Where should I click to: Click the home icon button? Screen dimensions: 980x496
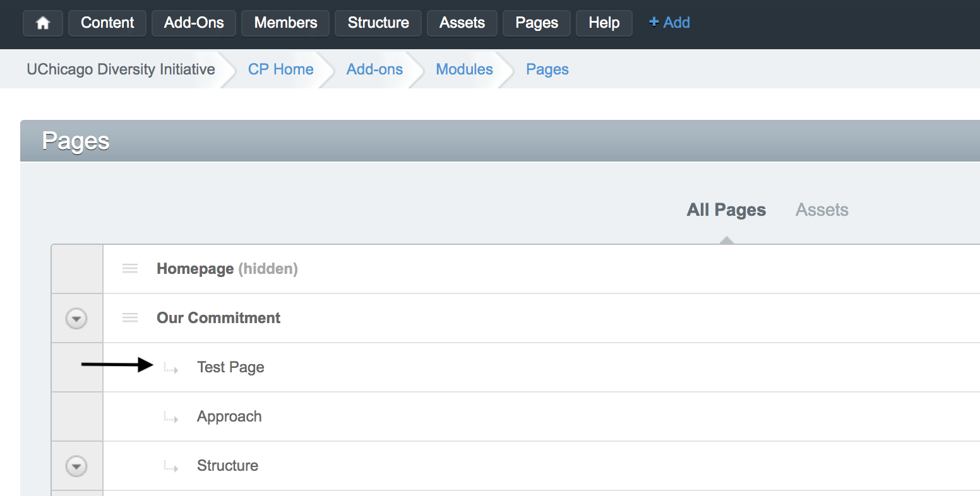pos(43,23)
